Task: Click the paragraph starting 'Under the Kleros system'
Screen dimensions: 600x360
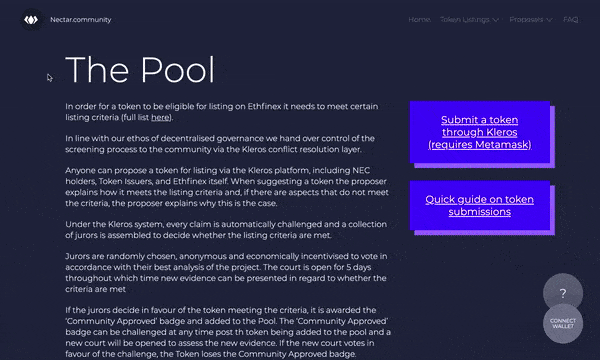Action: [226, 230]
